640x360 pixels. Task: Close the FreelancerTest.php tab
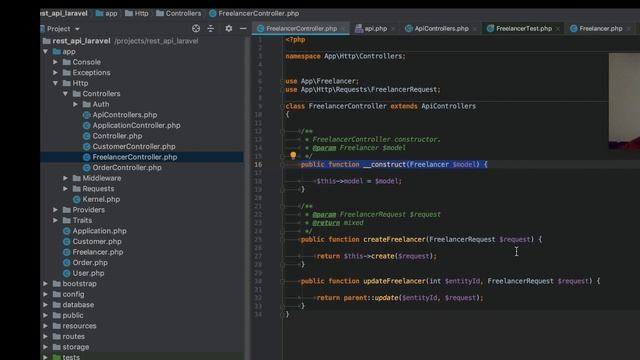point(558,29)
